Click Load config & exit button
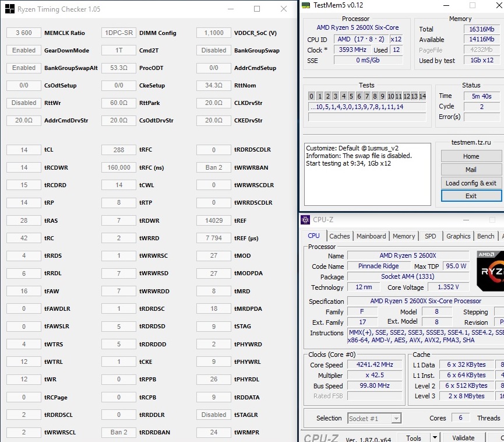Screen dimensions: 504x442 [471, 183]
